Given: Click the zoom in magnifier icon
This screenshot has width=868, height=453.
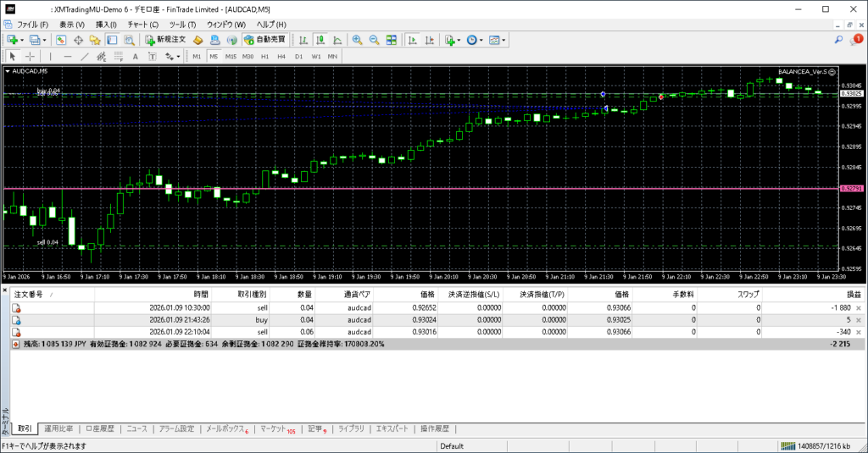Looking at the screenshot, I should [x=358, y=40].
